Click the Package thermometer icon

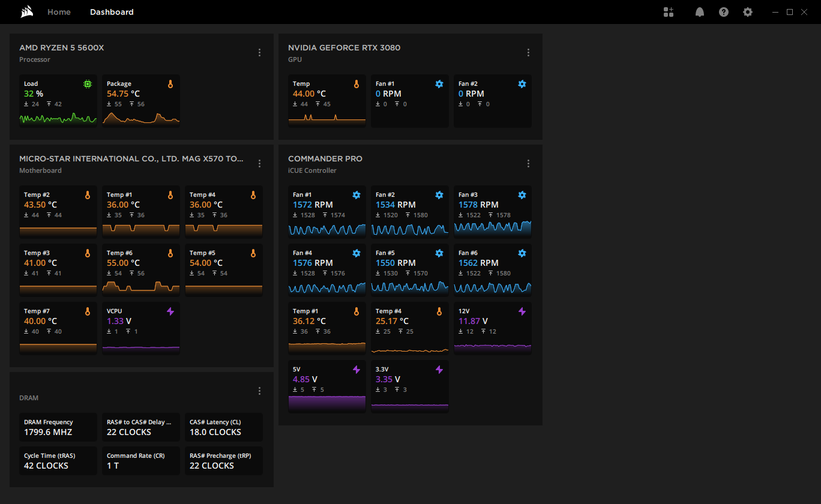click(x=170, y=84)
